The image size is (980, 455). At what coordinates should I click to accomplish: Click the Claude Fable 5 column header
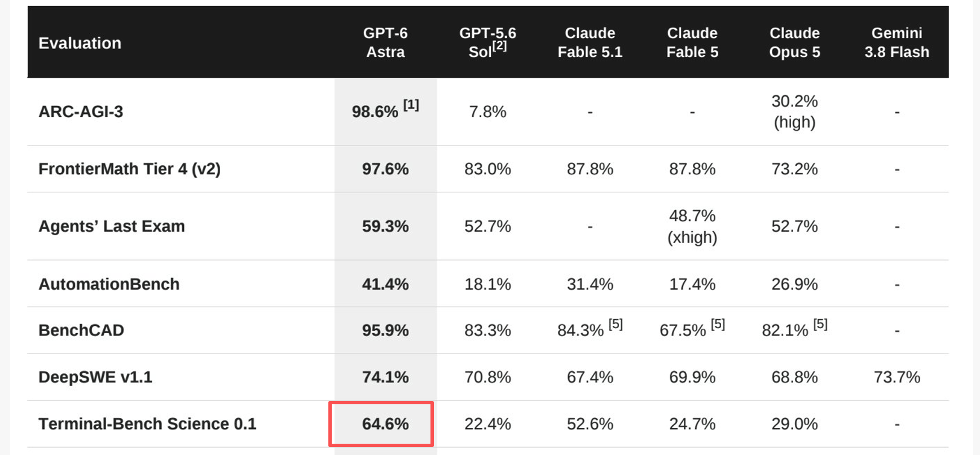(692, 42)
